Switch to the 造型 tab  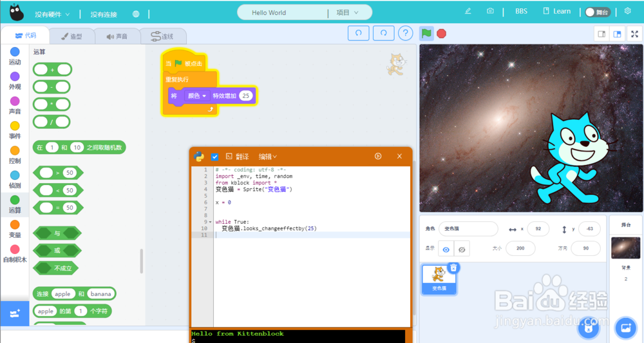pyautogui.click(x=71, y=36)
